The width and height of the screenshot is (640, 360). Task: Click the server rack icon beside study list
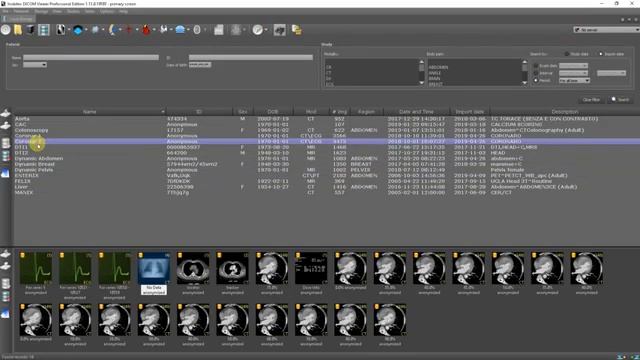coord(5,156)
